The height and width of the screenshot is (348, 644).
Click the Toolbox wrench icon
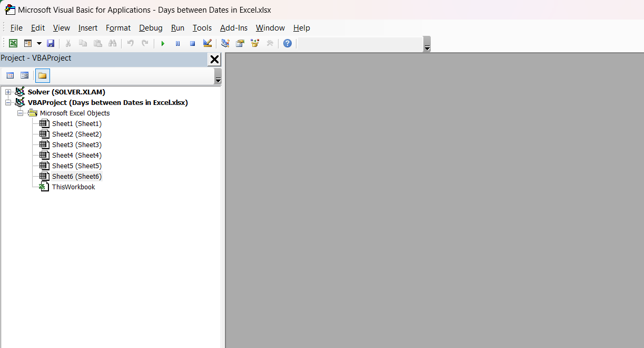[270, 43]
